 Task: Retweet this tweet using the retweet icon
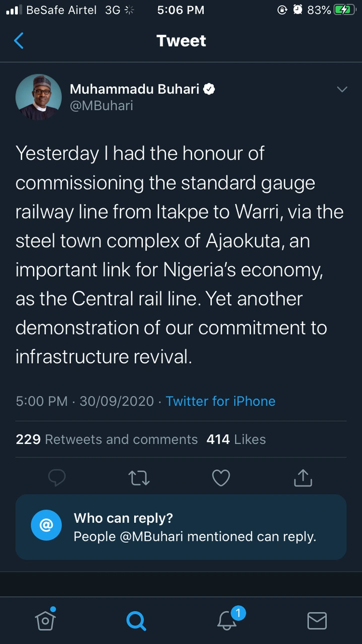(x=139, y=478)
